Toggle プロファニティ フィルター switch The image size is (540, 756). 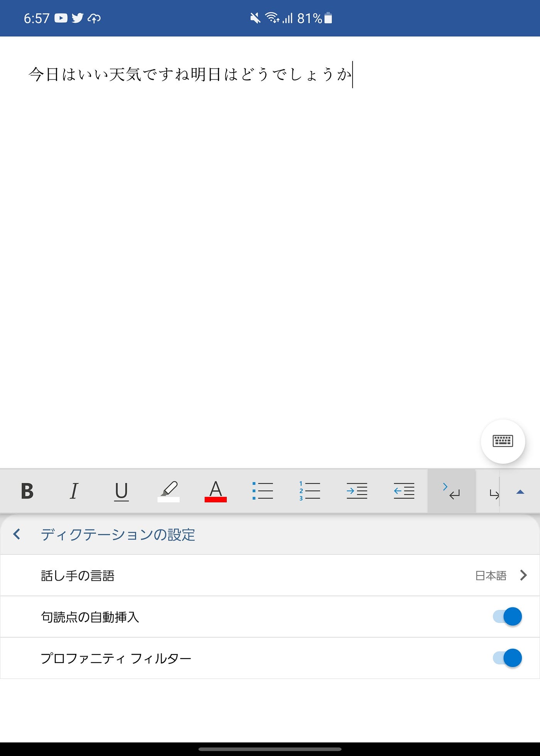(x=507, y=658)
